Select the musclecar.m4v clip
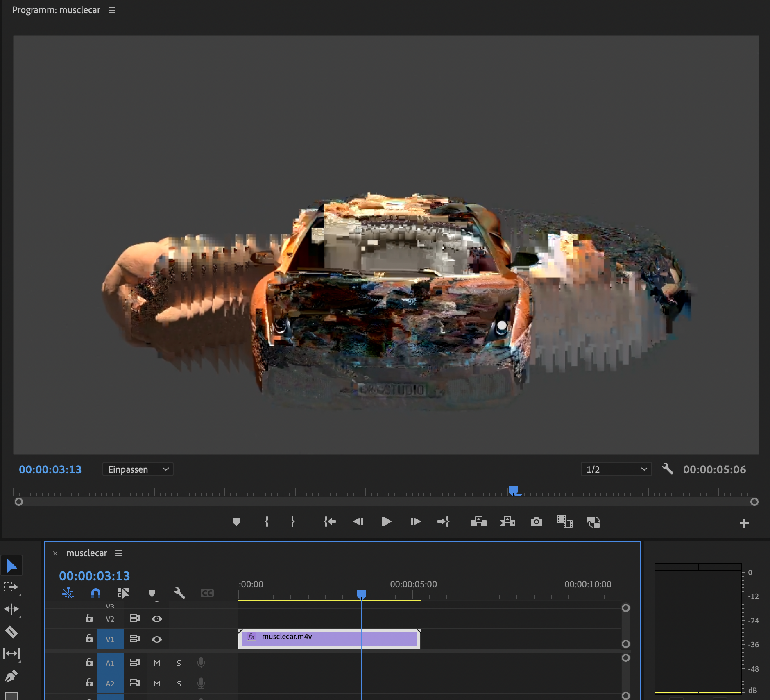This screenshot has width=770, height=700. (329, 639)
